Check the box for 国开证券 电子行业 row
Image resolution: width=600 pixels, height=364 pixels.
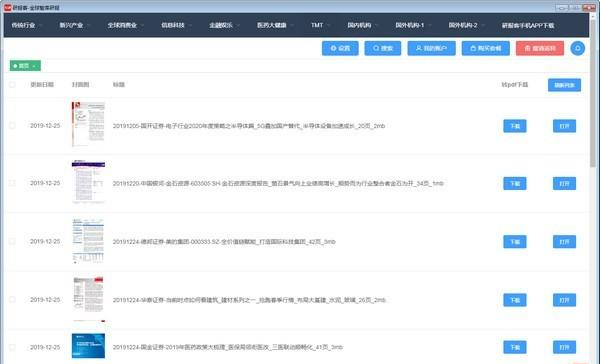12,126
